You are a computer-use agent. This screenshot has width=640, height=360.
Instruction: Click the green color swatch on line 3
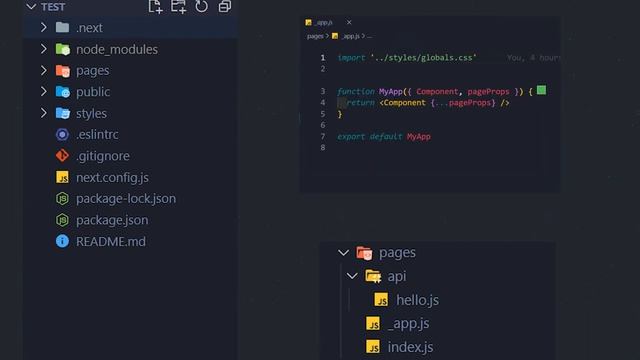tap(542, 90)
